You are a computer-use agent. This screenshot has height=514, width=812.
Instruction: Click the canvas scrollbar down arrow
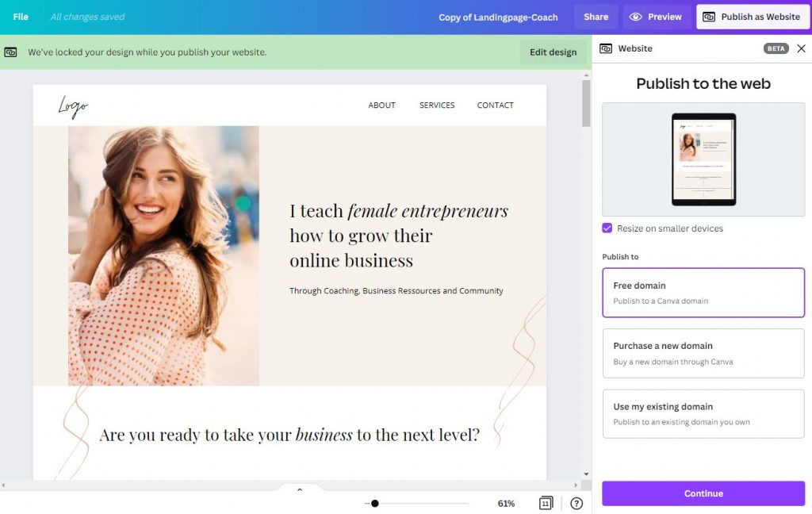coord(586,474)
